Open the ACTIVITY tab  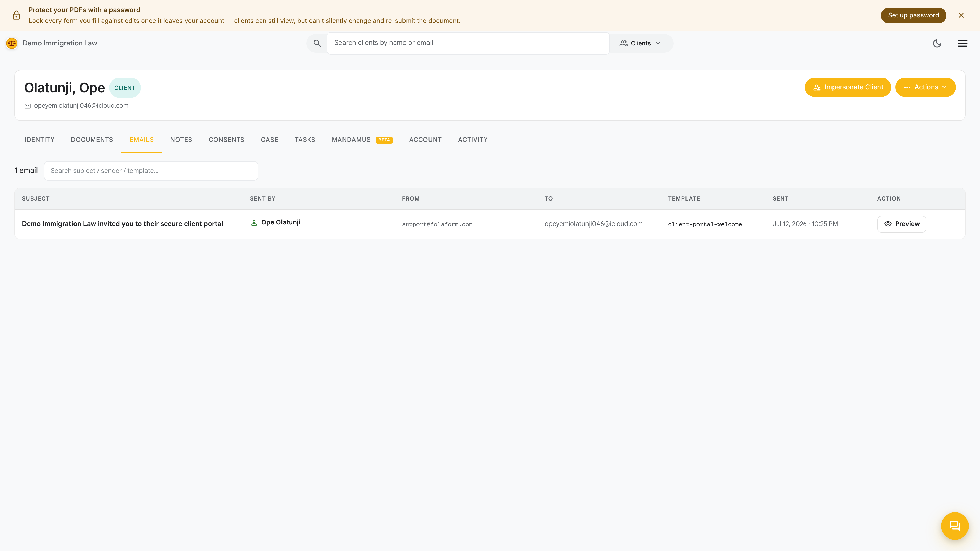click(x=473, y=140)
